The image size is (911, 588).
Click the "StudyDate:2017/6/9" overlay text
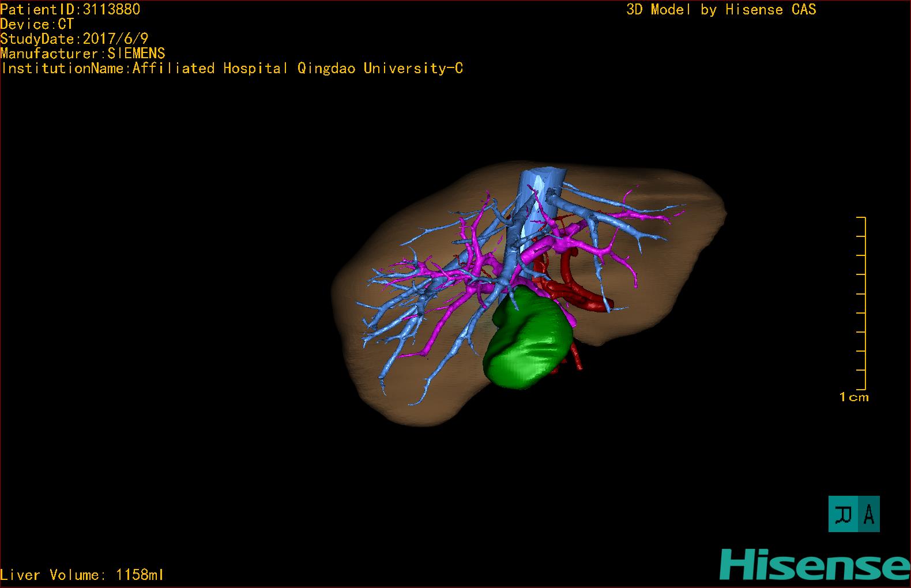(74, 39)
